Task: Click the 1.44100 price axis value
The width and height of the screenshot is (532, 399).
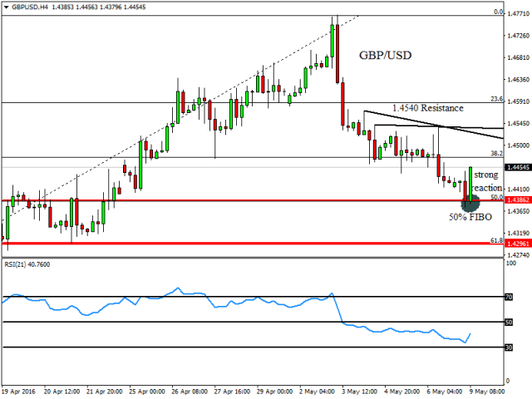Action: [x=518, y=189]
